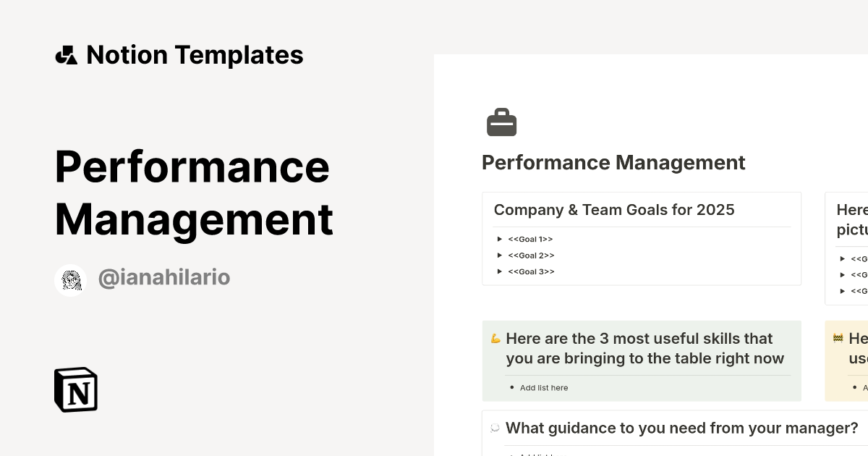
Task: Click the Notion logo at bottom left
Action: [x=75, y=389]
